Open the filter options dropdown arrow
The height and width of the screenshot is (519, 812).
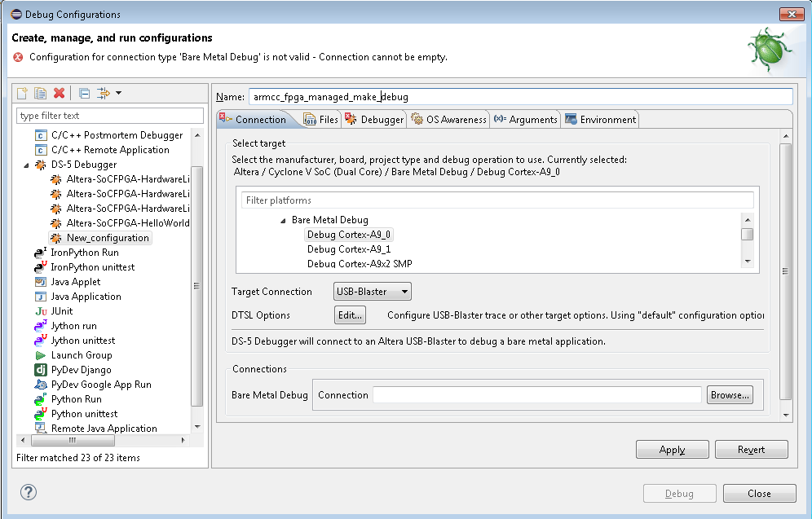pyautogui.click(x=118, y=93)
